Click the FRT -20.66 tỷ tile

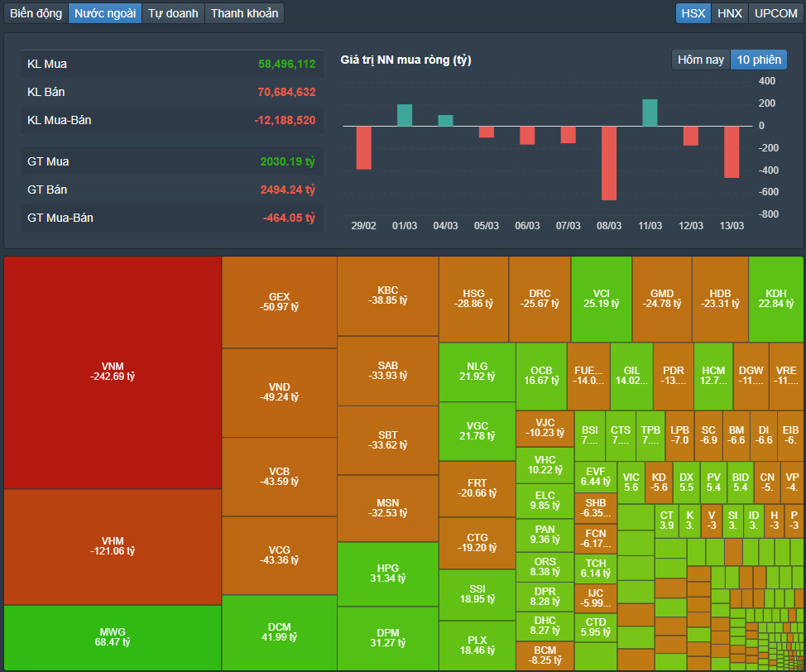pos(477,489)
